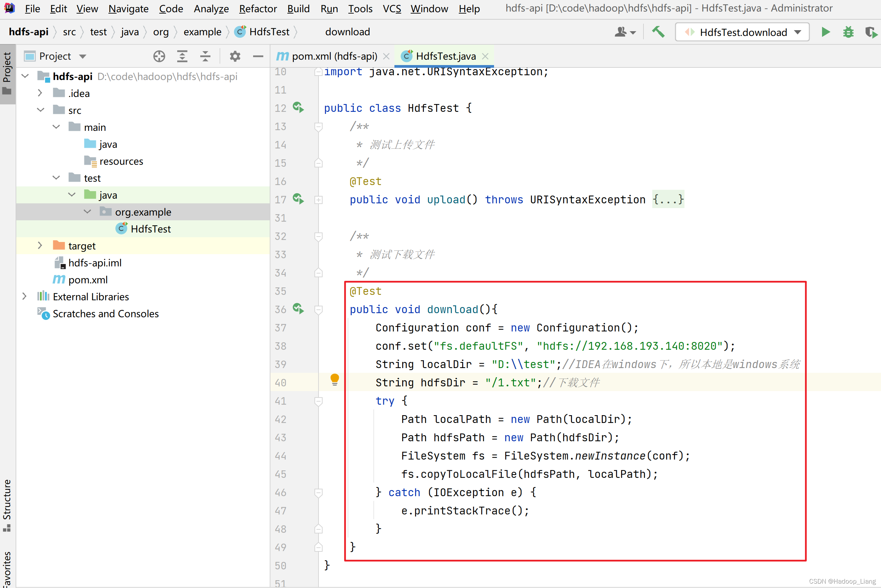The height and width of the screenshot is (588, 881).
Task: Select Scratches and Consoles item
Action: tap(106, 313)
